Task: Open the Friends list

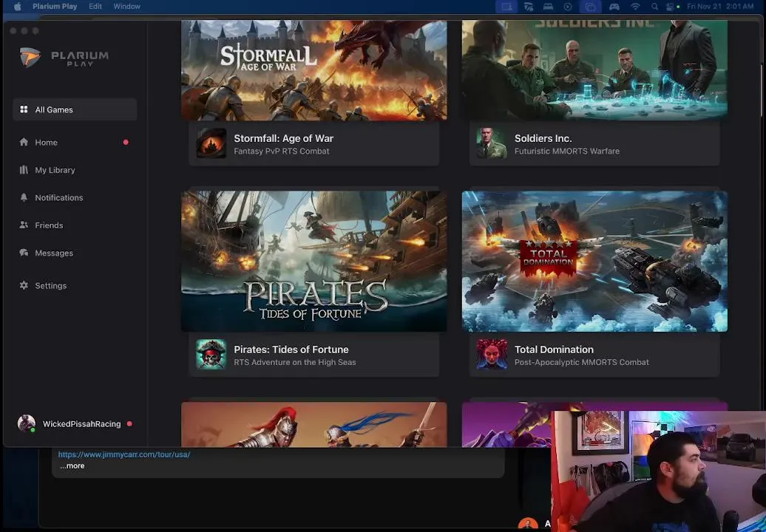Action: click(x=75, y=225)
